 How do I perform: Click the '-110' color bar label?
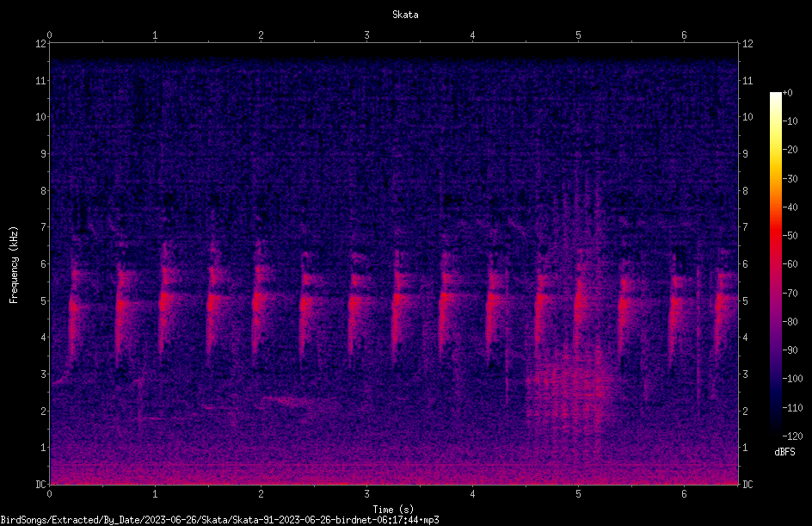coord(792,408)
